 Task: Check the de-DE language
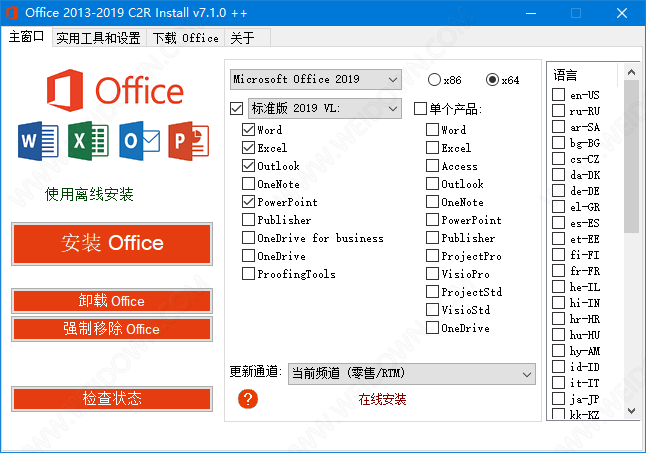point(559,191)
